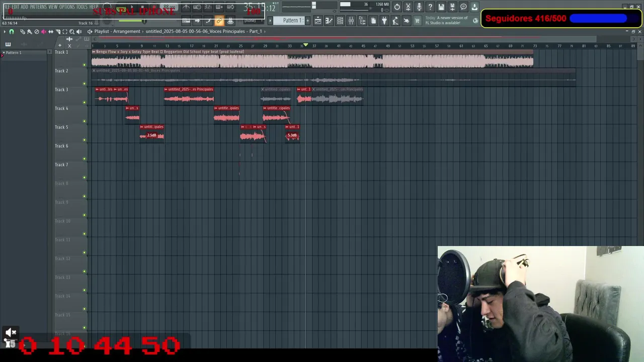The width and height of the screenshot is (644, 362).
Task: Toggle the metronome button
Action: coord(186,7)
